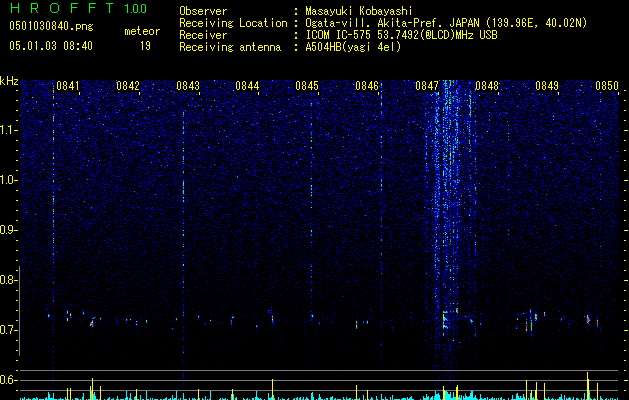
Task: Click the 0848 time marker
Action: pos(487,86)
